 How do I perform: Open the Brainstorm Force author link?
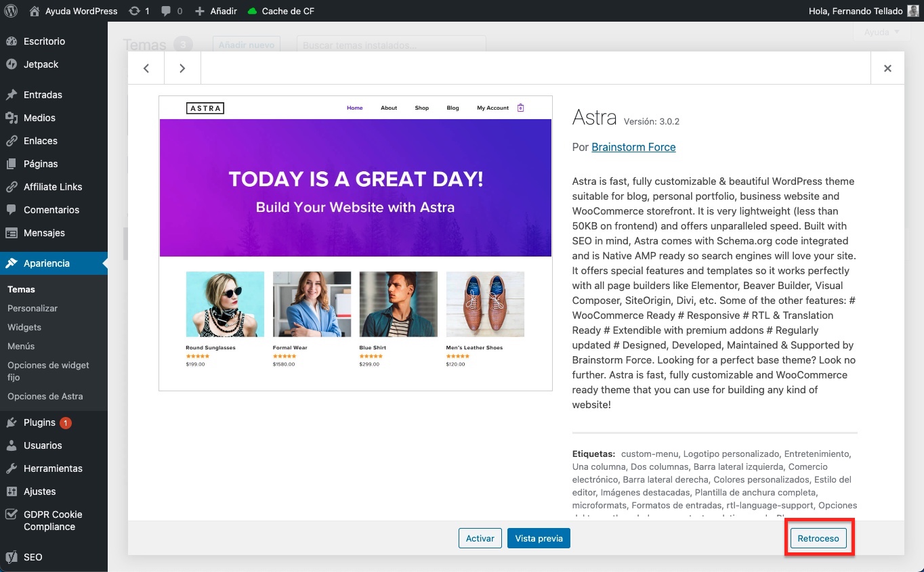tap(633, 147)
